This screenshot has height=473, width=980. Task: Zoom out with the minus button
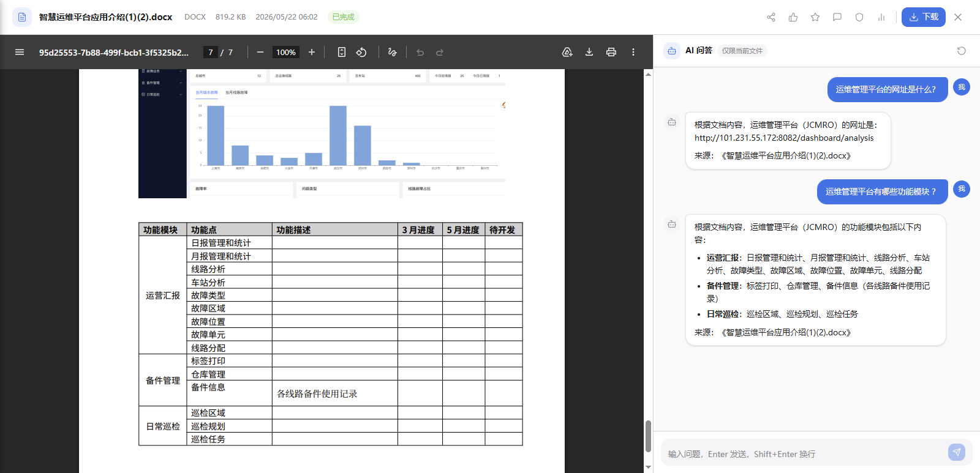[260, 52]
